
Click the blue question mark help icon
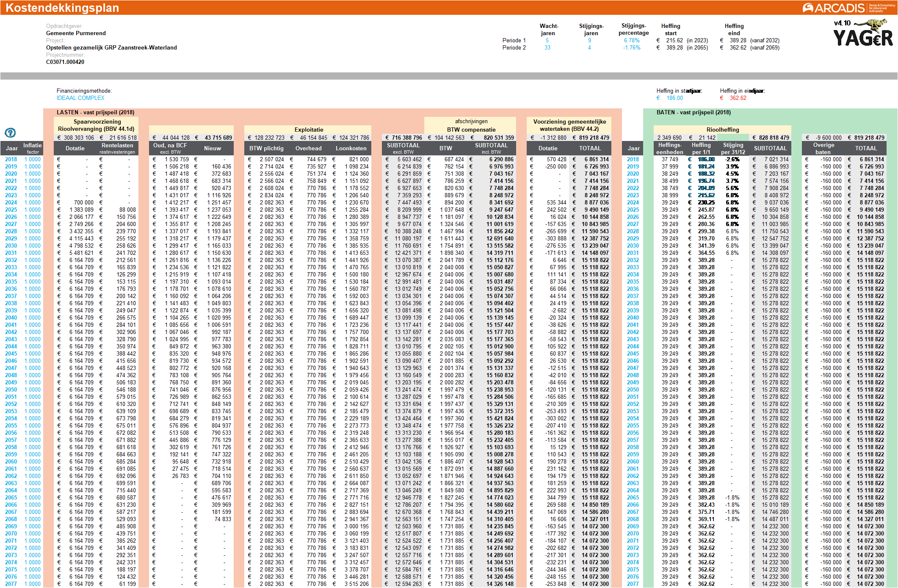(x=10, y=133)
